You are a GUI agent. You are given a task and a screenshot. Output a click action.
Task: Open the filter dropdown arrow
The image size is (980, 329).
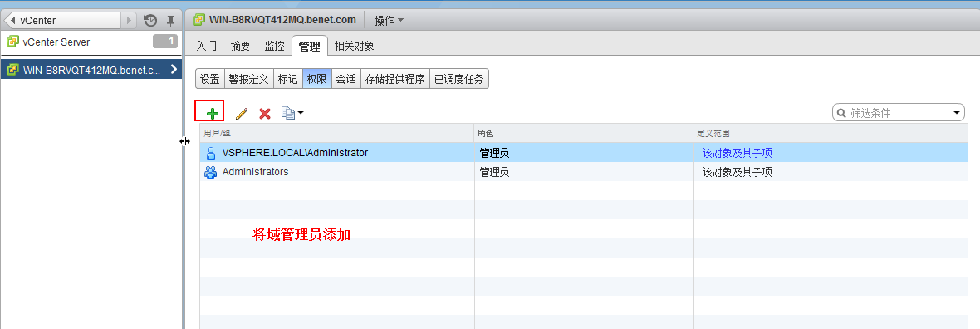click(957, 113)
